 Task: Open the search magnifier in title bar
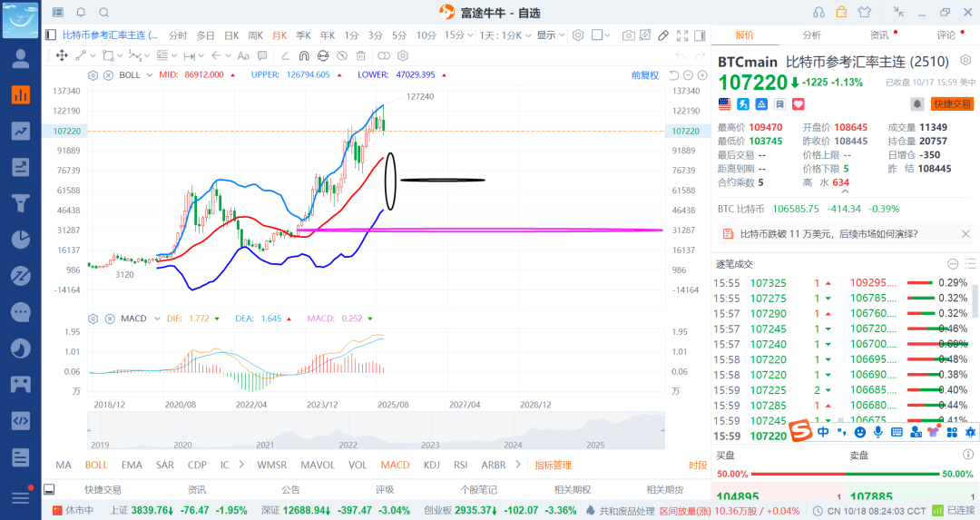pyautogui.click(x=103, y=13)
